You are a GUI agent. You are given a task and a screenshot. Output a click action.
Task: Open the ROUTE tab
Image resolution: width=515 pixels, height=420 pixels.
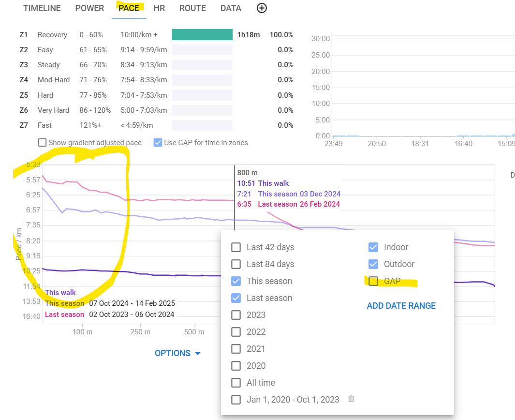point(193,8)
